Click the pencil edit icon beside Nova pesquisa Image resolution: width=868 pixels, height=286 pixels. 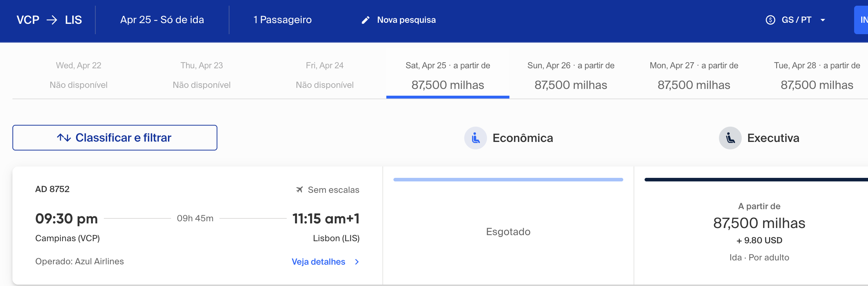coord(365,20)
